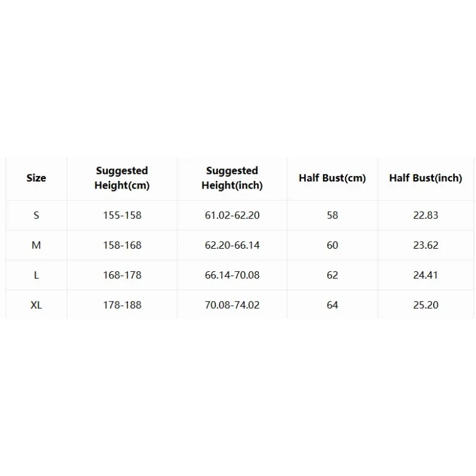Select the 61.02-62.20 inch height cell
The height and width of the screenshot is (476, 476).
232,215
